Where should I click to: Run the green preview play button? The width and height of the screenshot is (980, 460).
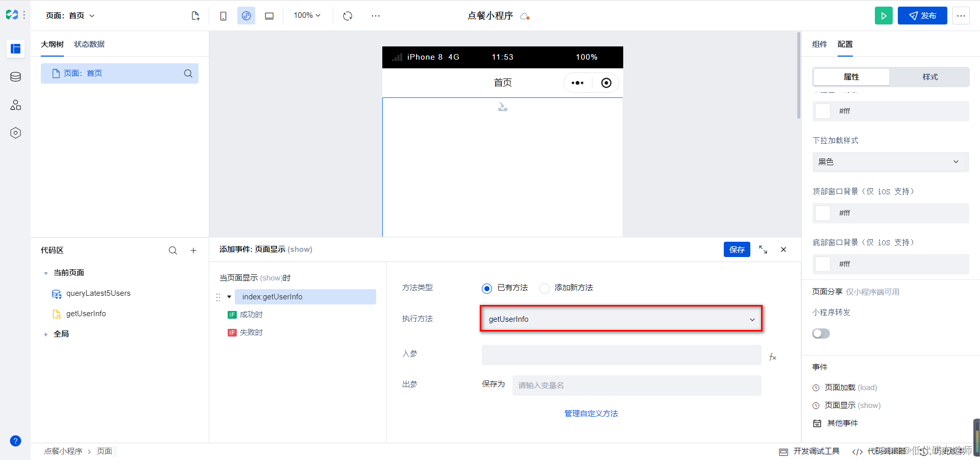click(884, 16)
